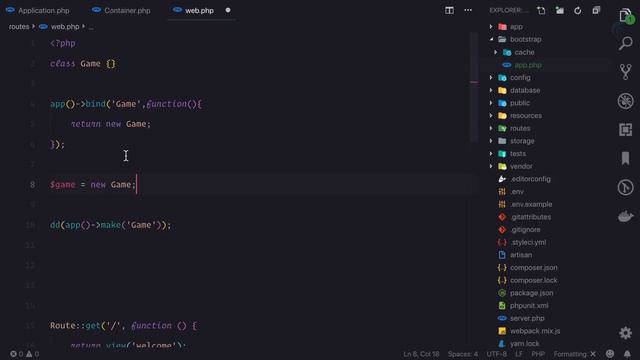640x360 pixels.
Task: Open the Git history activity icon
Action: pyautogui.click(x=625, y=187)
